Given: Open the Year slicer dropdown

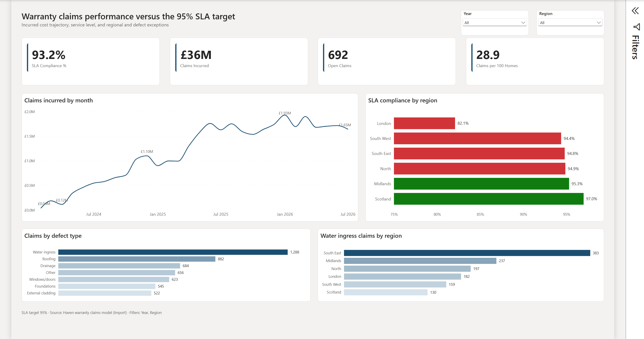Looking at the screenshot, I should point(494,23).
